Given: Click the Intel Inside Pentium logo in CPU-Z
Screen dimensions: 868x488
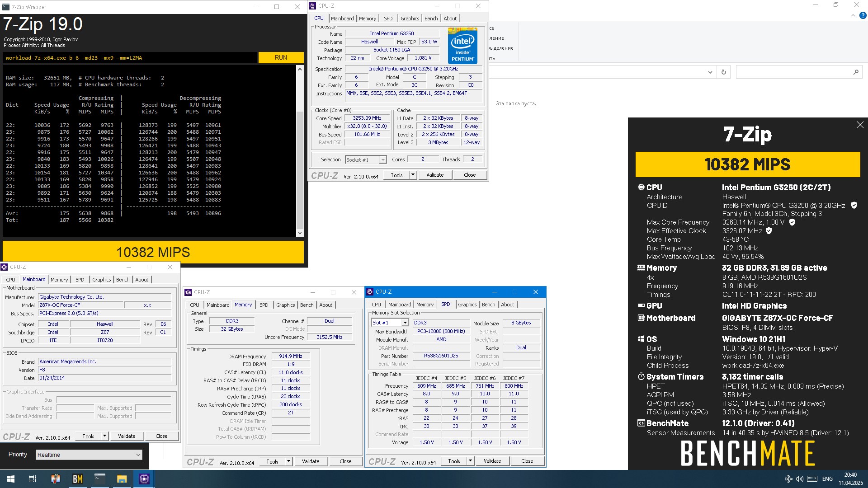Looking at the screenshot, I should tap(462, 46).
